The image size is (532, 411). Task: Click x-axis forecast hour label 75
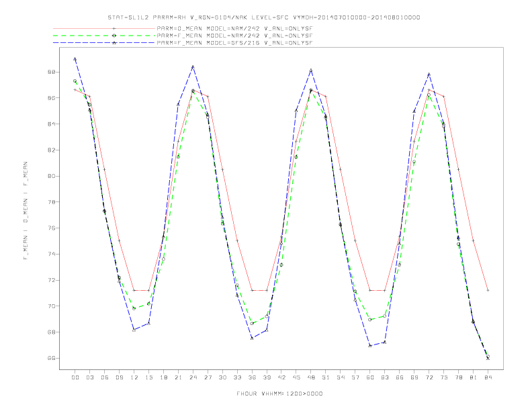pos(444,377)
